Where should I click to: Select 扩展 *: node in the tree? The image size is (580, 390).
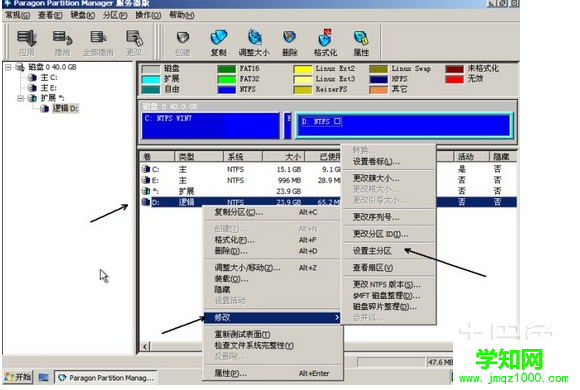(52, 98)
